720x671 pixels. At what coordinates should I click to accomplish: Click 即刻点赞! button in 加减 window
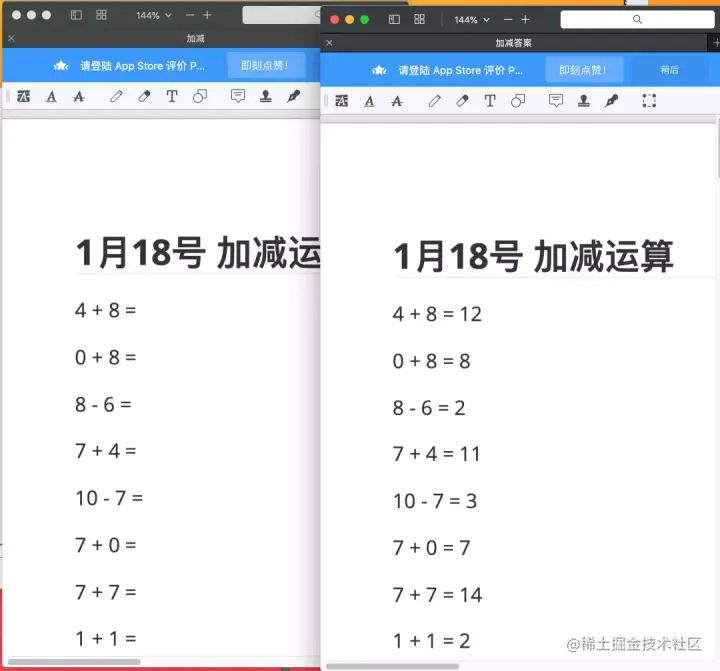click(265, 66)
